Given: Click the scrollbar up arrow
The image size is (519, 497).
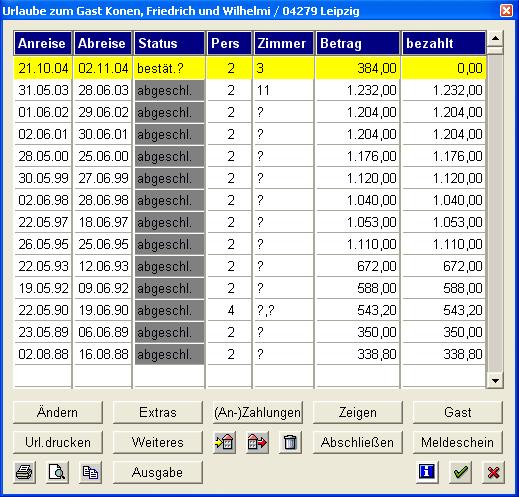Looking at the screenshot, I should point(495,39).
